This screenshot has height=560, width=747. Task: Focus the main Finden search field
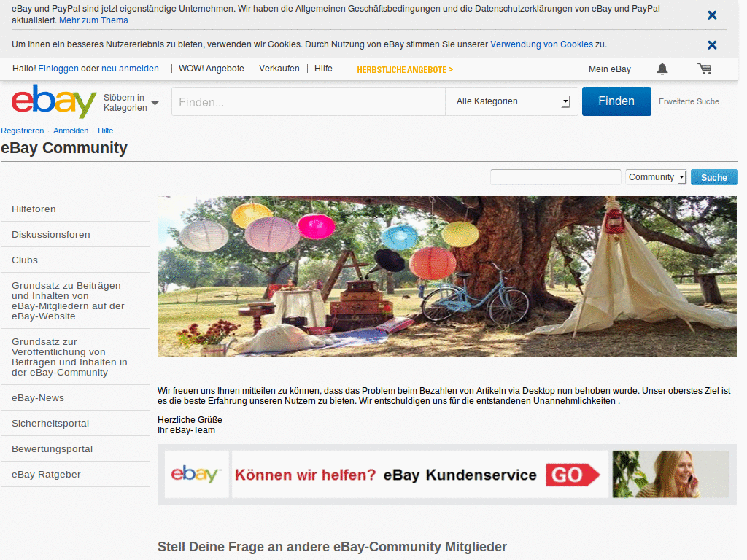click(309, 101)
